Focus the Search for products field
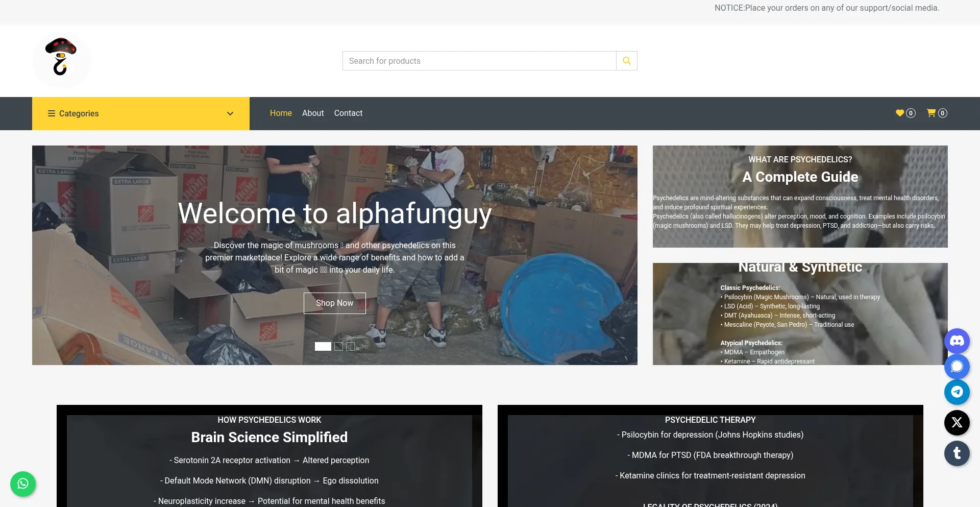The height and width of the screenshot is (507, 980). 479,61
